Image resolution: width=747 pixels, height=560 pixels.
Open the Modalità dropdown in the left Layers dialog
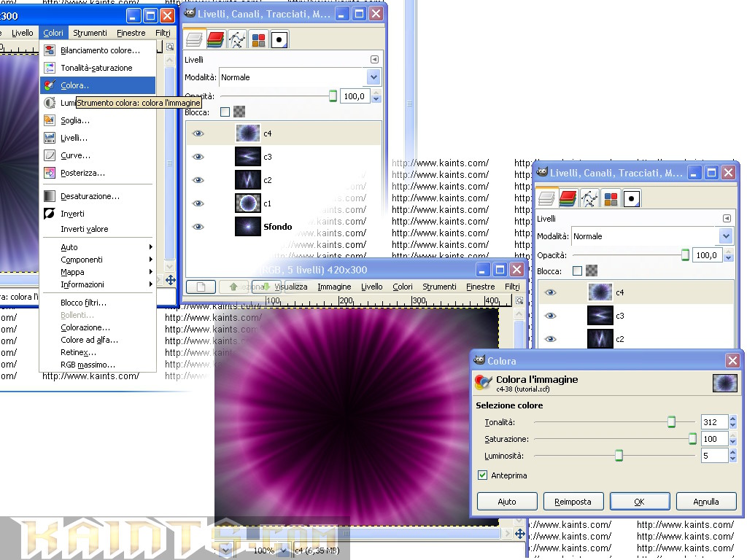point(300,77)
